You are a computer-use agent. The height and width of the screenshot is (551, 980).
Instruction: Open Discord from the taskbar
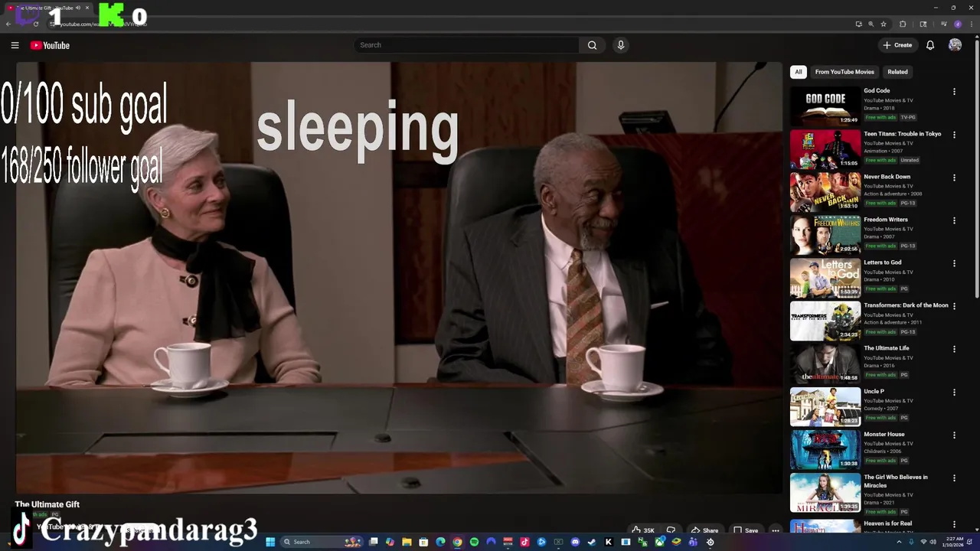pos(575,542)
